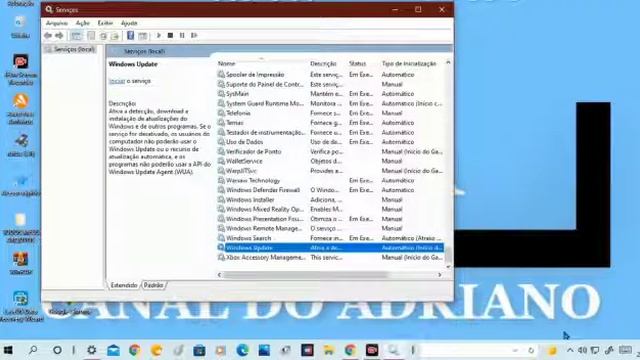Image resolution: width=640 pixels, height=360 pixels.
Task: Click the icon beside Windows Search service
Action: coord(221,238)
